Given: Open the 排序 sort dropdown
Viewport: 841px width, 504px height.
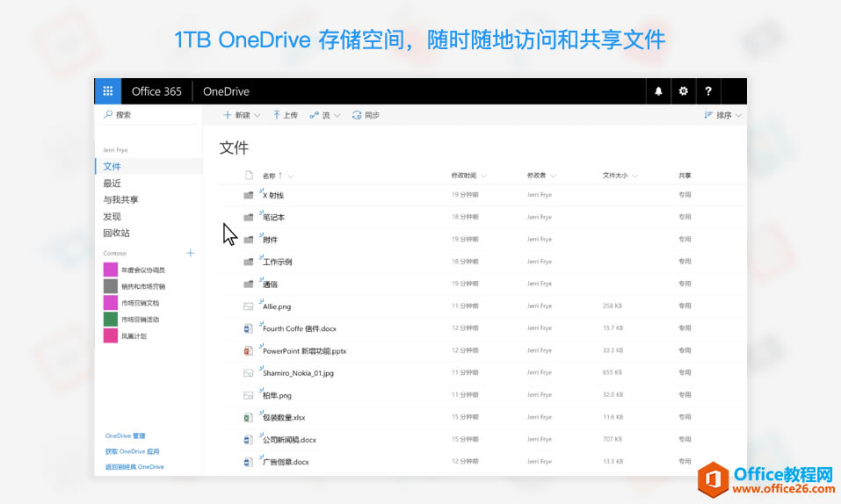Looking at the screenshot, I should click(738, 115).
